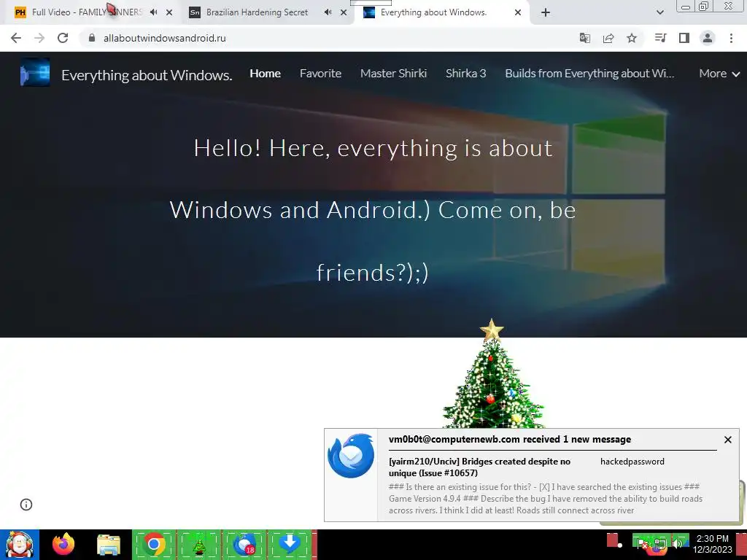Open Builds from Everything about Windows link
747x560 pixels.
(589, 74)
